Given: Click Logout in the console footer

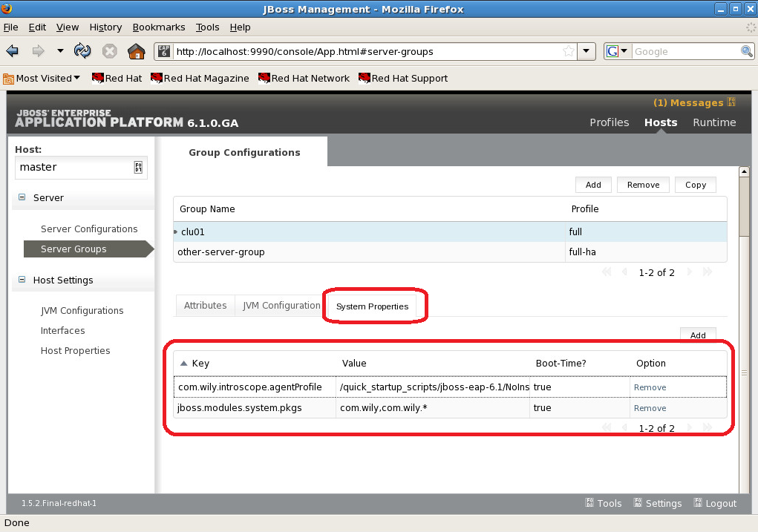Looking at the screenshot, I should pos(715,503).
